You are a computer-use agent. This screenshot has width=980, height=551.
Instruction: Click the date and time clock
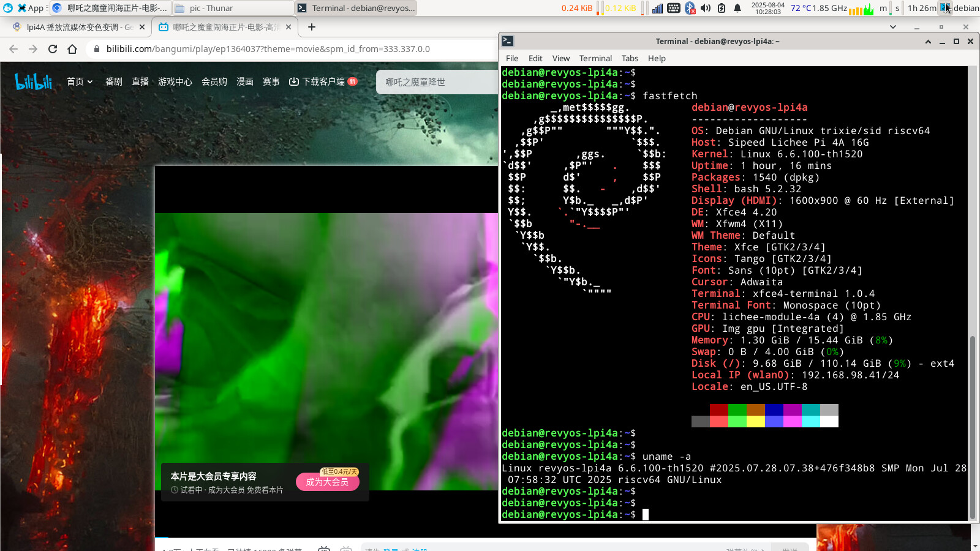[x=767, y=8]
